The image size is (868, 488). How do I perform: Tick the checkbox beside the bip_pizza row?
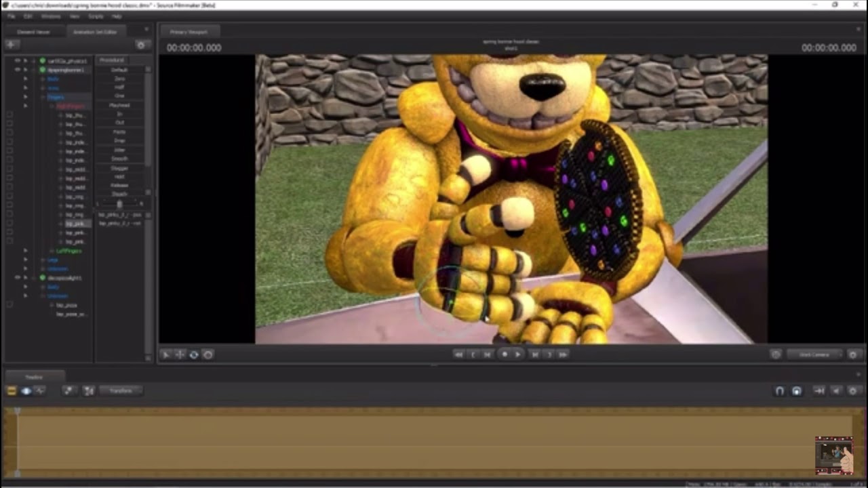9,306
